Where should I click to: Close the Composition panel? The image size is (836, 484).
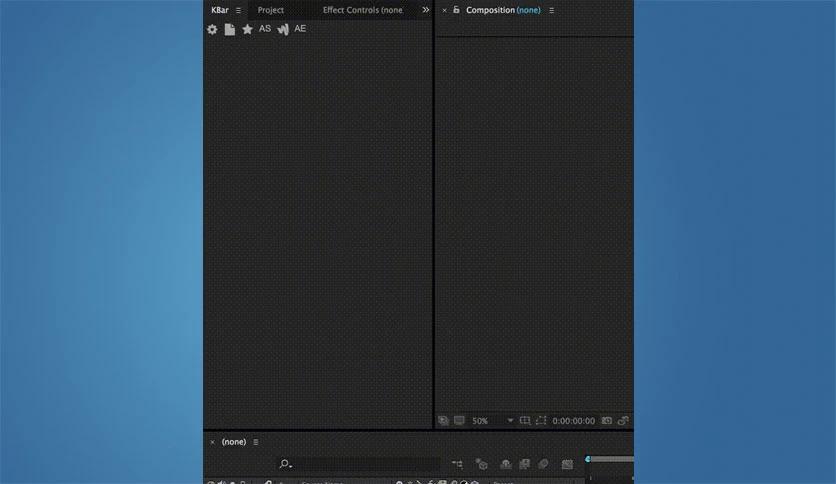tap(444, 10)
